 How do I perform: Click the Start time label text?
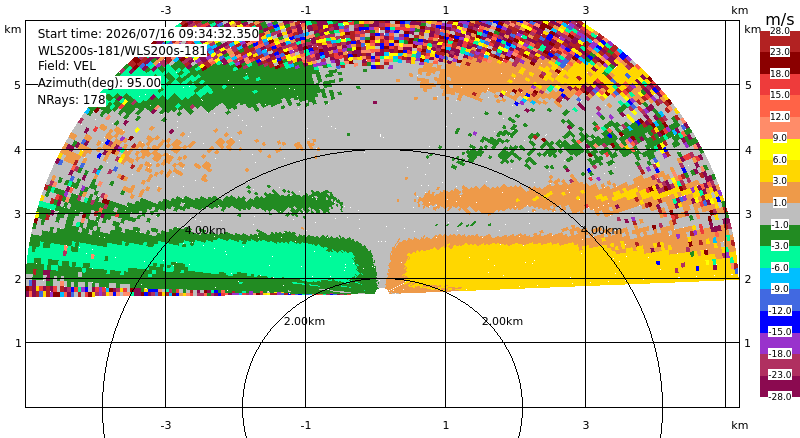pyautogui.click(x=148, y=34)
